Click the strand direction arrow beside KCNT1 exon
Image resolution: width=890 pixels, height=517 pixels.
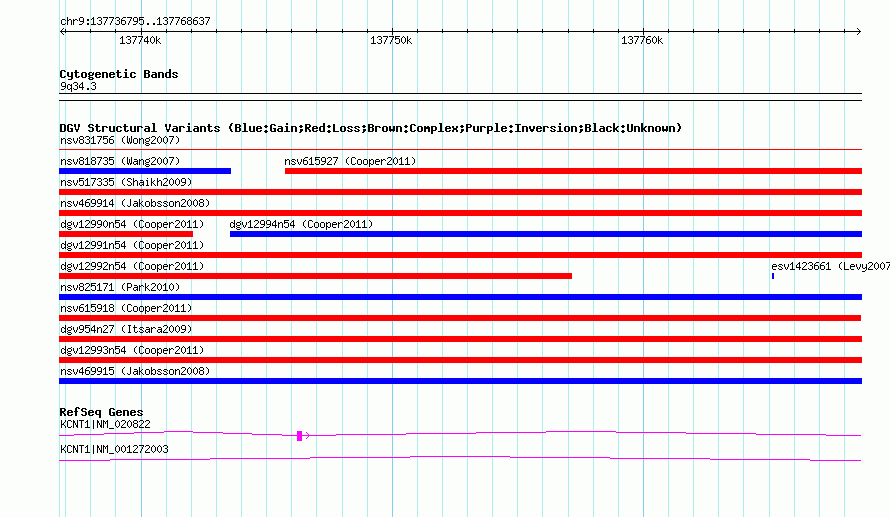(x=307, y=436)
